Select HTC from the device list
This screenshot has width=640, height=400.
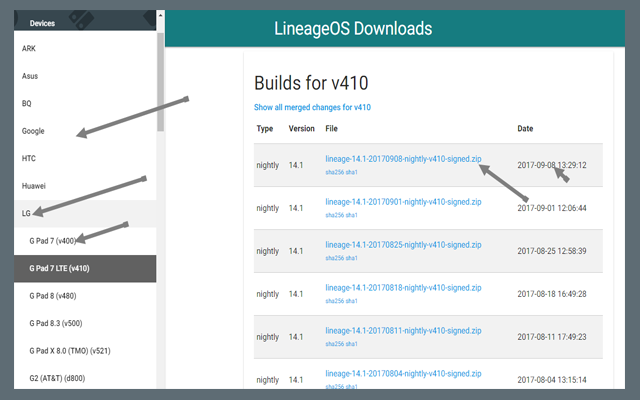click(29, 158)
